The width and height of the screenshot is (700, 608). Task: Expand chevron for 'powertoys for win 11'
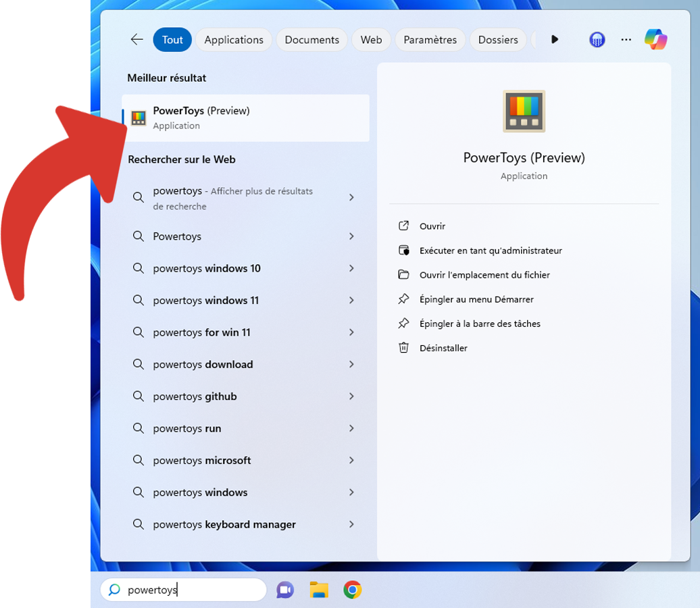[x=352, y=332]
